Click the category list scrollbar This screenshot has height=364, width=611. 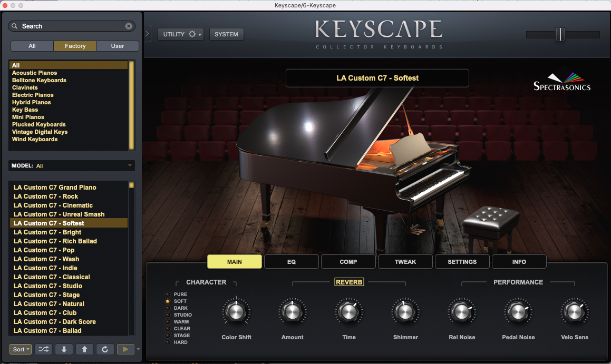coord(131,105)
